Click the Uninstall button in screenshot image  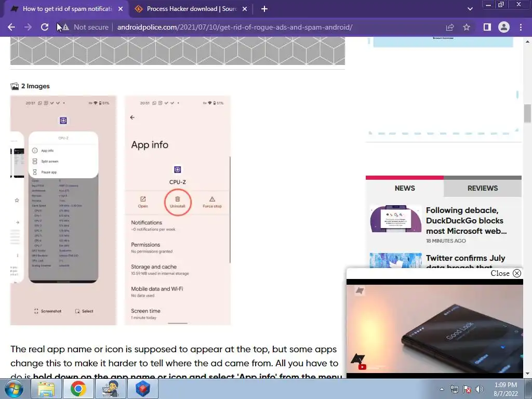tap(178, 202)
